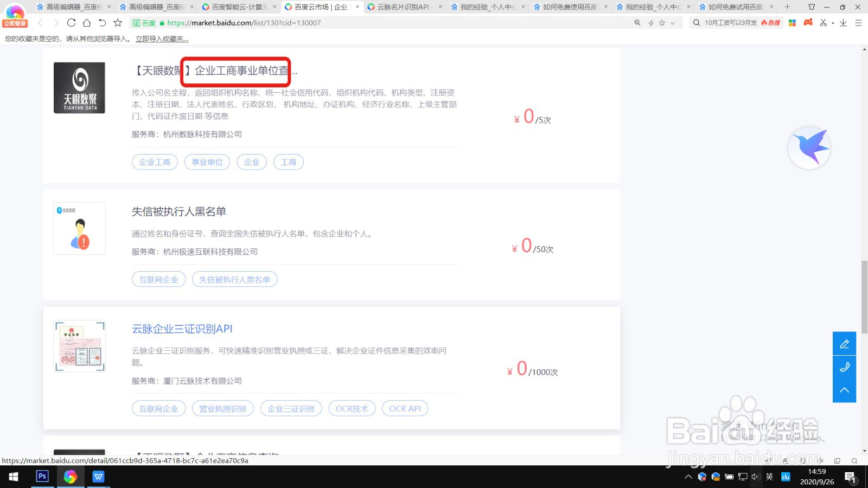Switch input method via 英 taskbar indicator

(x=769, y=477)
